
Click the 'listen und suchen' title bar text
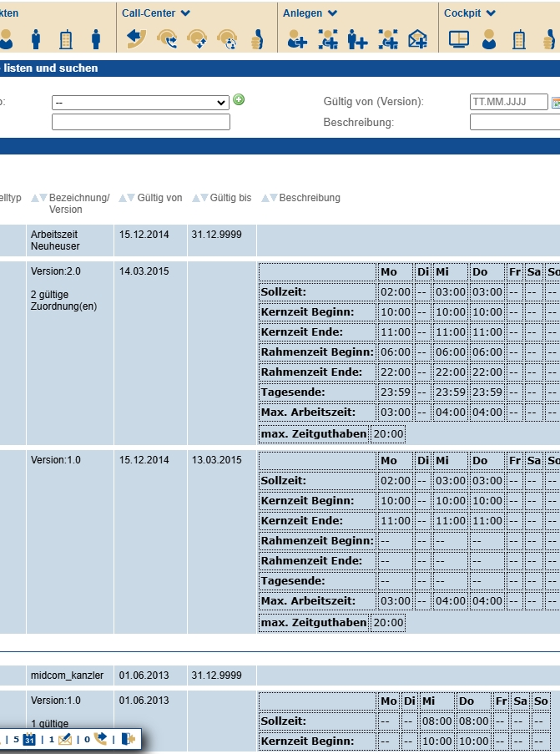pos(50,68)
